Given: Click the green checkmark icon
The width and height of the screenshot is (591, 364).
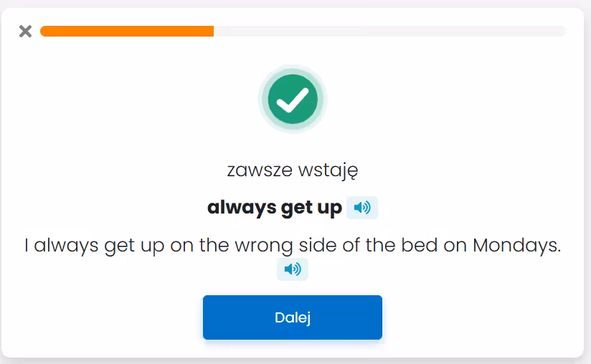Looking at the screenshot, I should point(293,100).
